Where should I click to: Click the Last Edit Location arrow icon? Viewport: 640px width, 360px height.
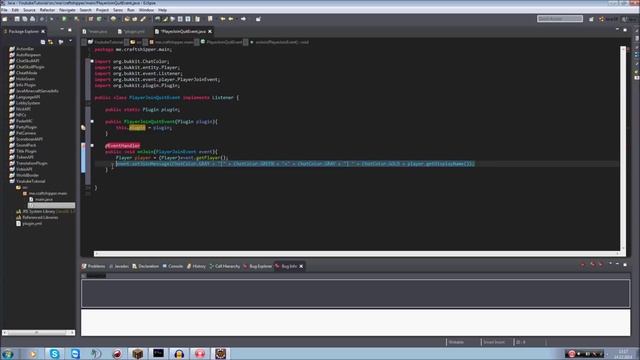222,19
